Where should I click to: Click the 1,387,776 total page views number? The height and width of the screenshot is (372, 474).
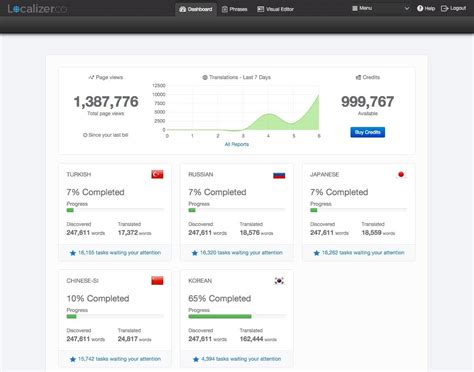point(106,102)
